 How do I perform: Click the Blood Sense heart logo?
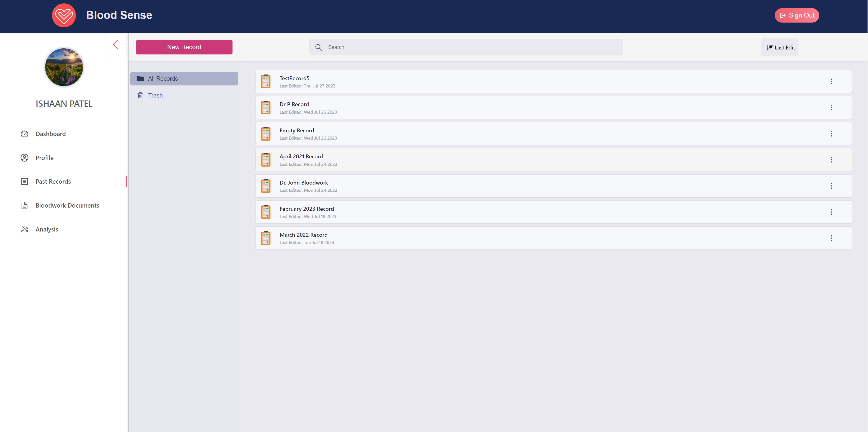[x=64, y=15]
